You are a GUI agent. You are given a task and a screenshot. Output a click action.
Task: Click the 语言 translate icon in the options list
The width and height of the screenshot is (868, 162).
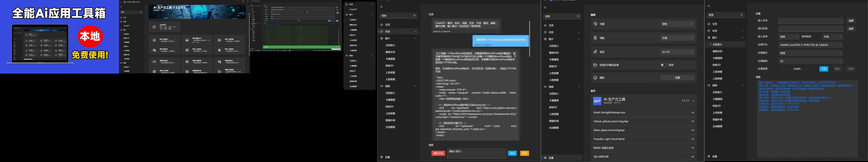(x=595, y=52)
